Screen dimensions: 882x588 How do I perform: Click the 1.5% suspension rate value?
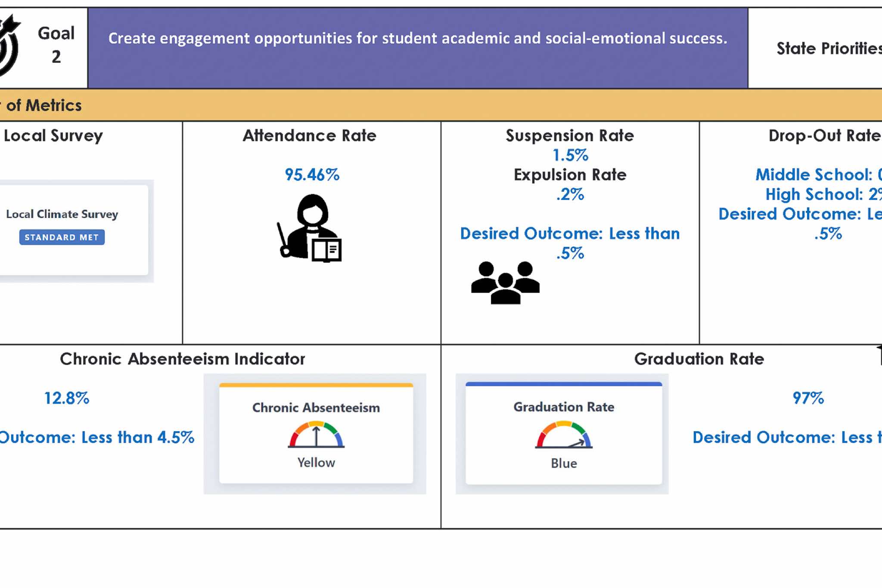click(x=570, y=155)
